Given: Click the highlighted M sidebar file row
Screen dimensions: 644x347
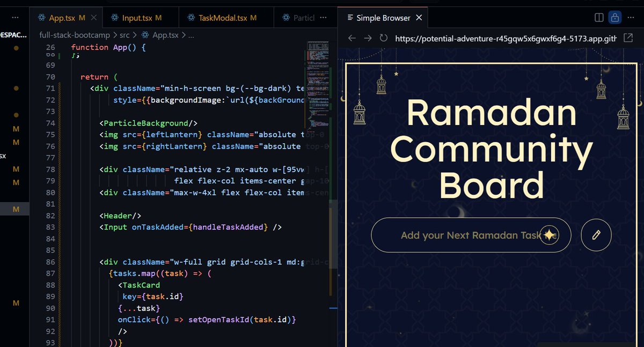Looking at the screenshot, I should coord(15,209).
